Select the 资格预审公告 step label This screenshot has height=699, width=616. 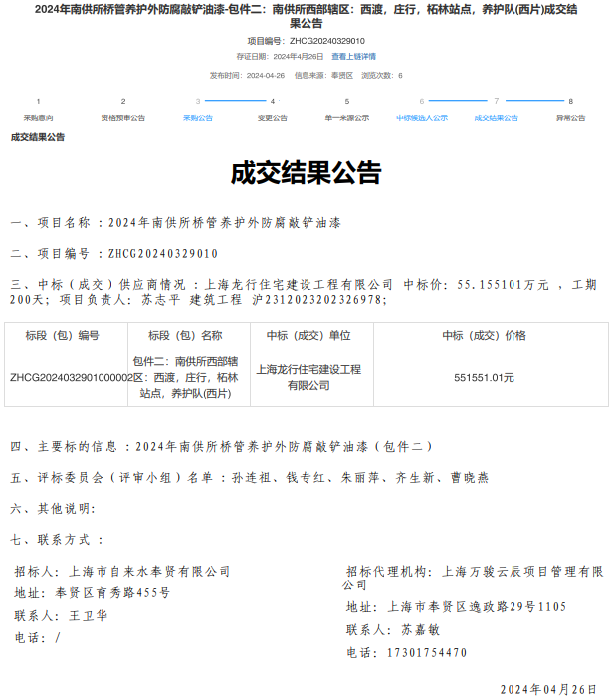click(123, 117)
